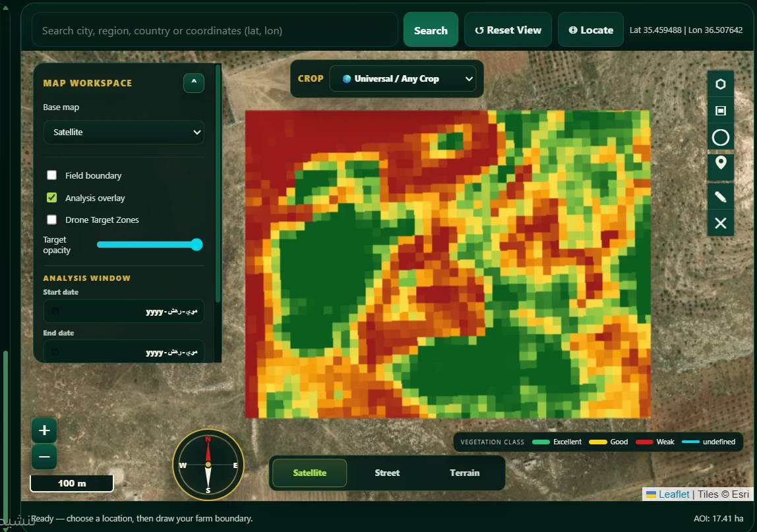Open the Leaflet attribution link
This screenshot has width=757, height=532.
pos(674,494)
